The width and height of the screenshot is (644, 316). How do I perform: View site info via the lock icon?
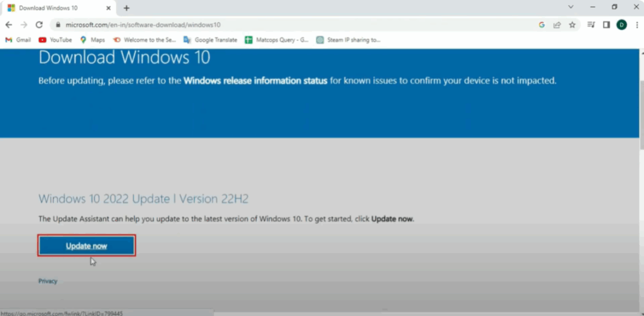click(58, 25)
